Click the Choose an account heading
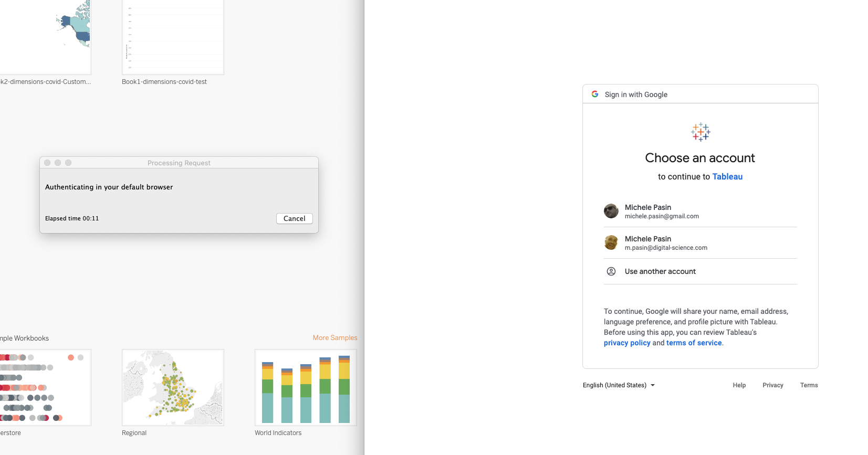The width and height of the screenshot is (868, 455). pos(700,158)
